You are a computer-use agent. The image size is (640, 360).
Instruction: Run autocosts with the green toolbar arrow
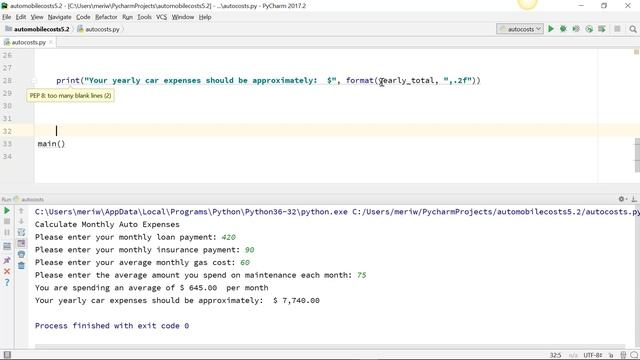tap(551, 29)
